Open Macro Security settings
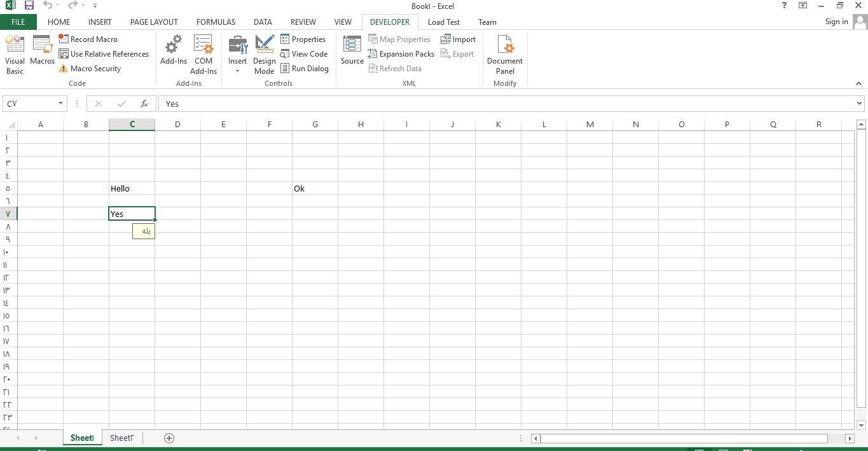868x451 pixels. 90,69
